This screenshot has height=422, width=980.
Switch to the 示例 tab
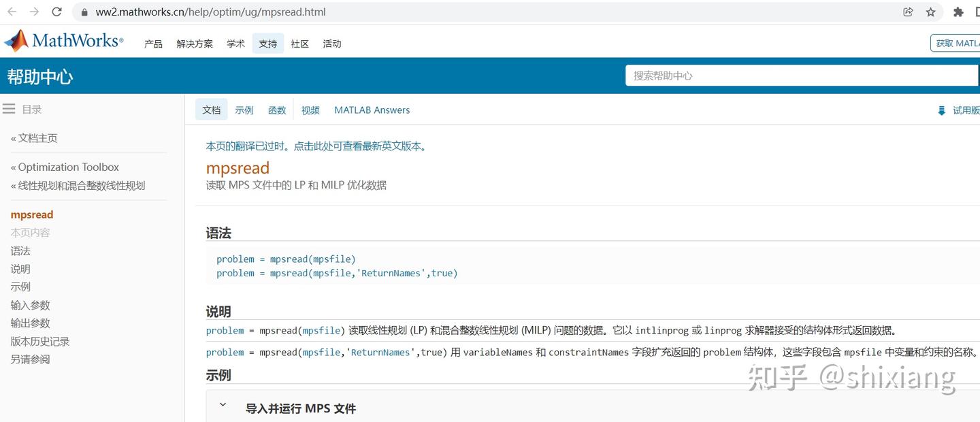(244, 110)
